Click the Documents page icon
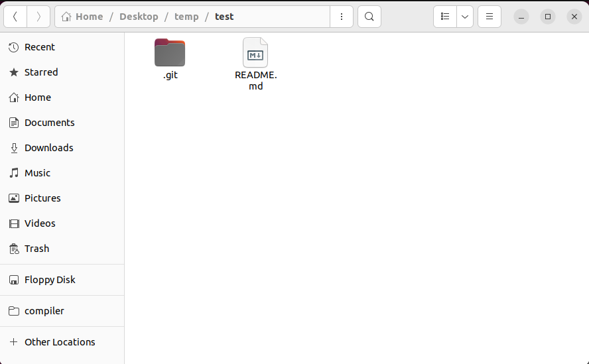The height and width of the screenshot is (364, 589). (14, 123)
